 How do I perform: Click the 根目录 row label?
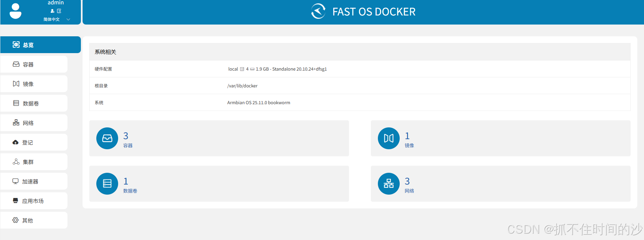point(101,86)
